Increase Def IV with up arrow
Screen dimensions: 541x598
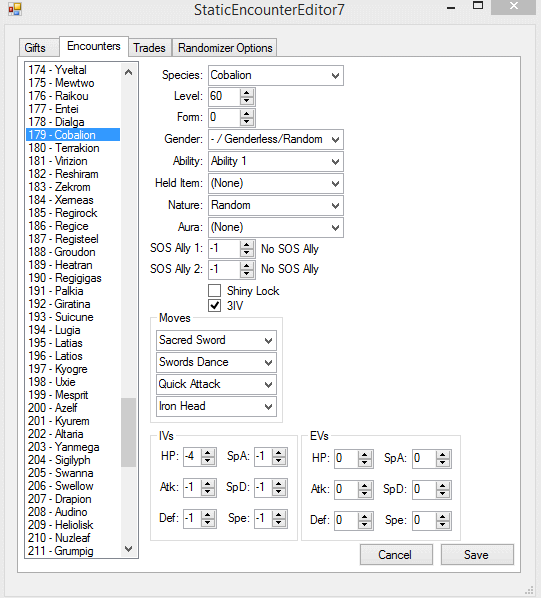[x=208, y=515]
